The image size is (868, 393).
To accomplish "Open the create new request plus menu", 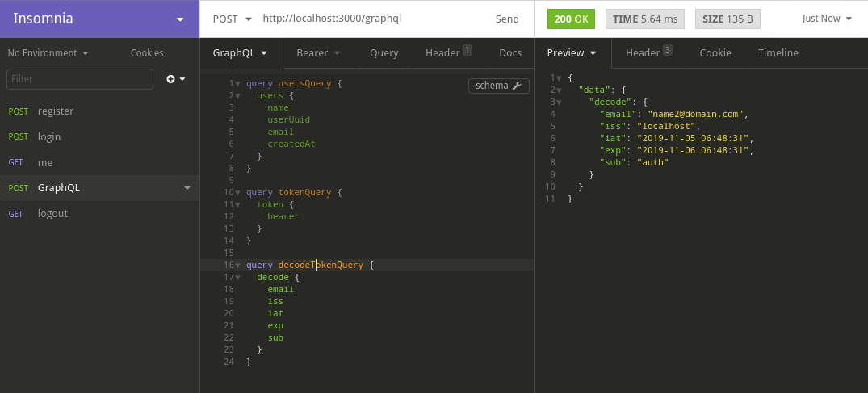I will point(176,79).
